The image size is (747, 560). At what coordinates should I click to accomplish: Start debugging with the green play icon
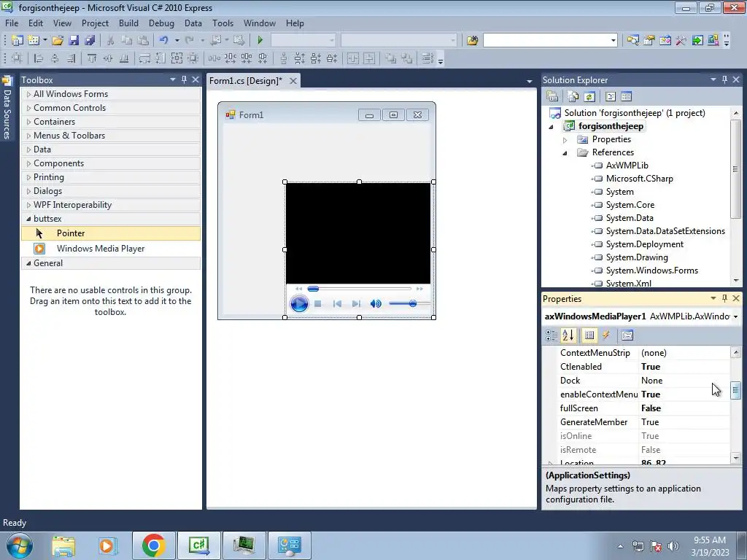pos(260,41)
